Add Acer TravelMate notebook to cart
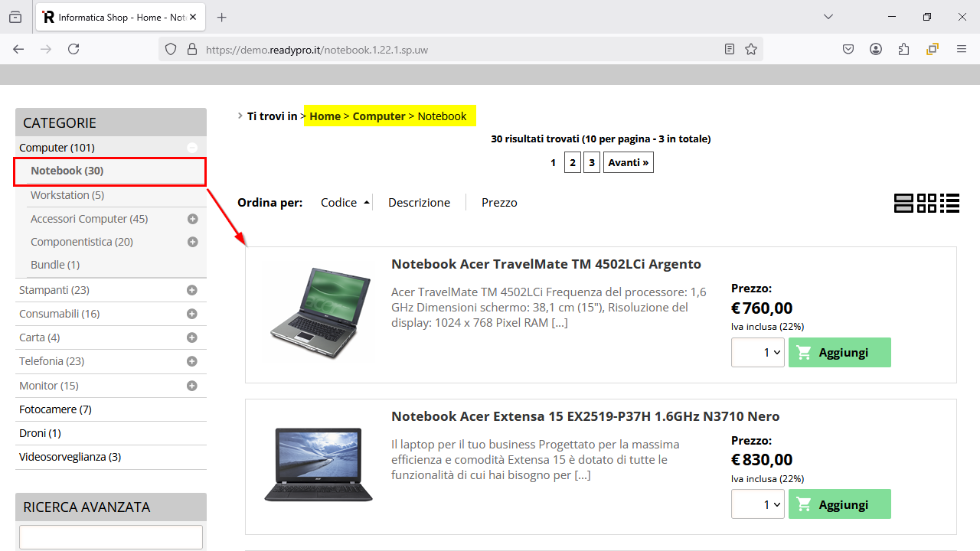Screen dimensions: 980x551 (x=840, y=353)
